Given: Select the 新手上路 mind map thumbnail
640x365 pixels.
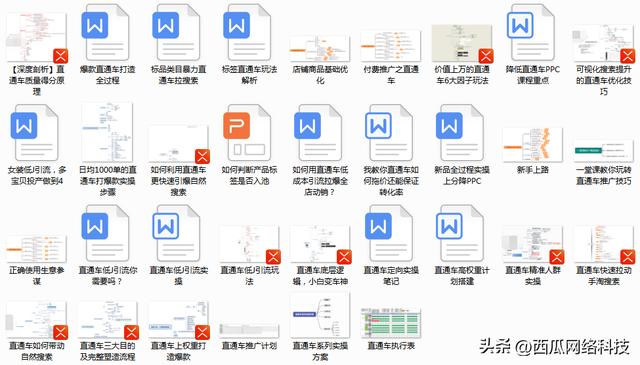Looking at the screenshot, I should point(533,145).
